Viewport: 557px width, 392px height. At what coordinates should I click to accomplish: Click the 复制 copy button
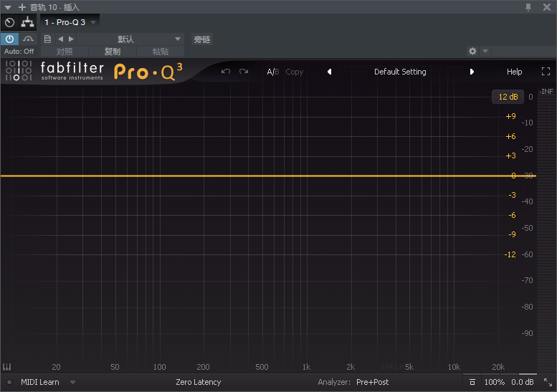click(x=113, y=52)
